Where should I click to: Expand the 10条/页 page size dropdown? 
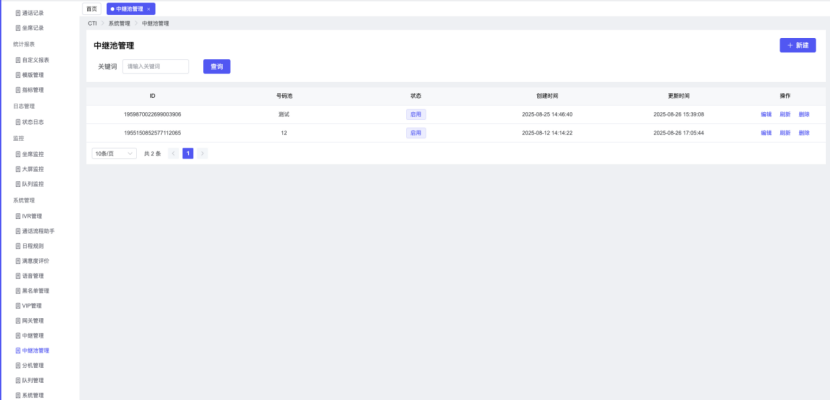[x=114, y=154]
